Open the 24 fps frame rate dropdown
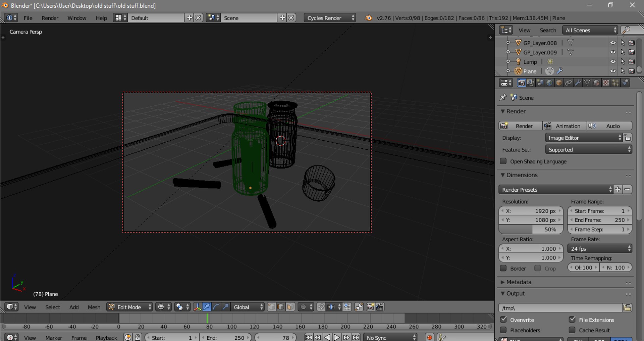Screen dimensions: 644x341 click(x=600, y=248)
